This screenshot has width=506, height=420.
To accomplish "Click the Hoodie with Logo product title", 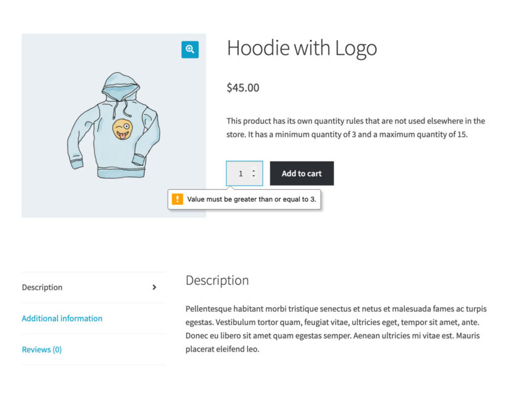I will pyautogui.click(x=302, y=48).
